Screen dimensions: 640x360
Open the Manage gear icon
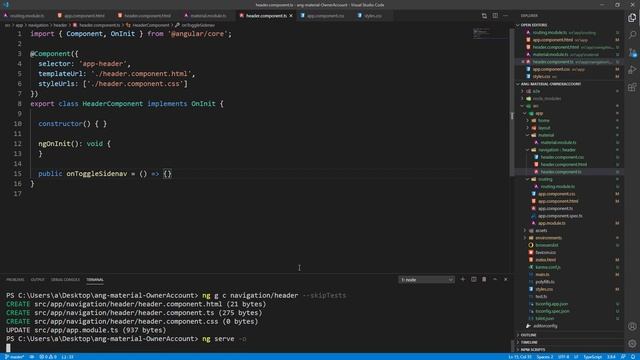pos(632,344)
